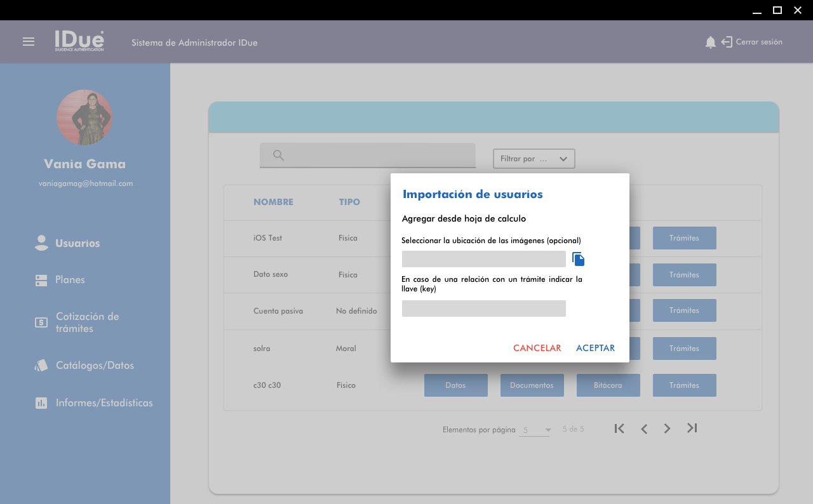
Task: Go to previous page arrow
Action: tap(644, 429)
